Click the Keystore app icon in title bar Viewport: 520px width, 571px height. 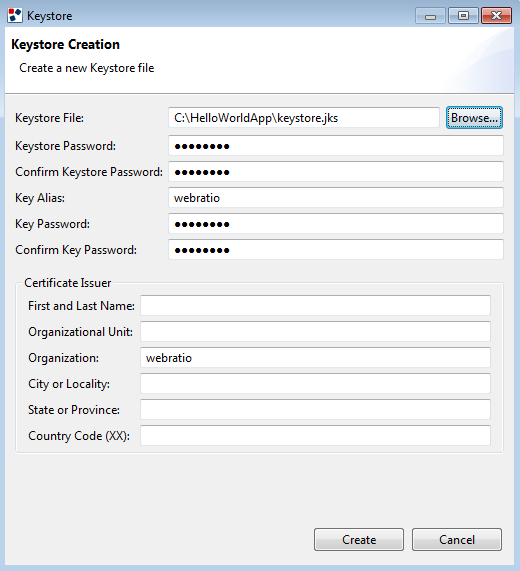coord(15,16)
